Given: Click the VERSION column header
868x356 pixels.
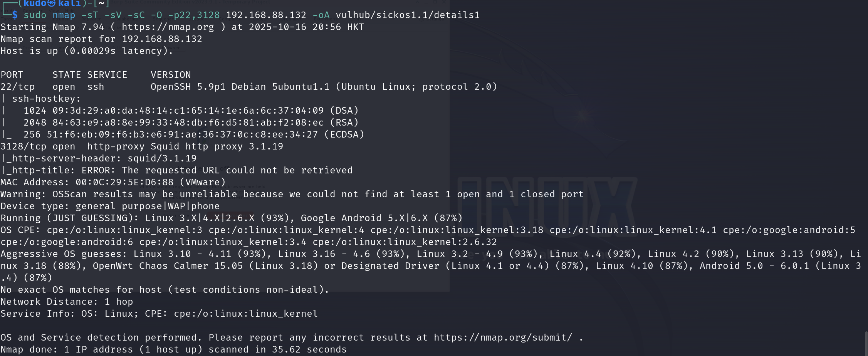Looking at the screenshot, I should click(171, 75).
